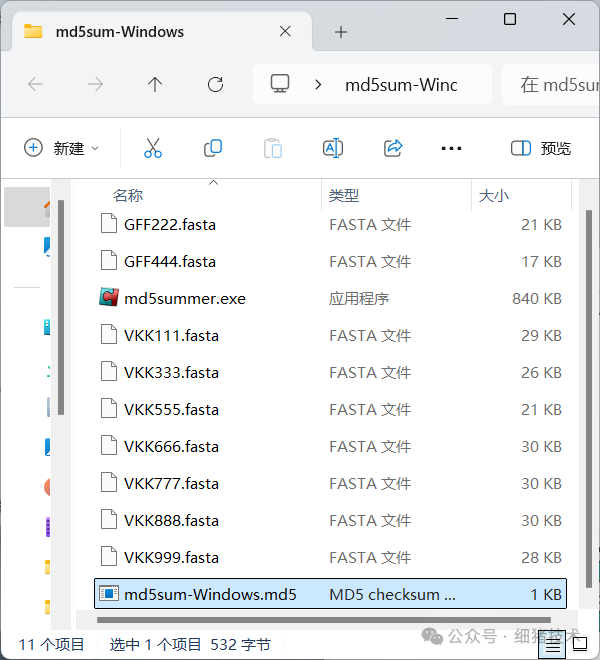The image size is (600, 660).
Task: Switch to details view in status bar
Action: (550, 647)
